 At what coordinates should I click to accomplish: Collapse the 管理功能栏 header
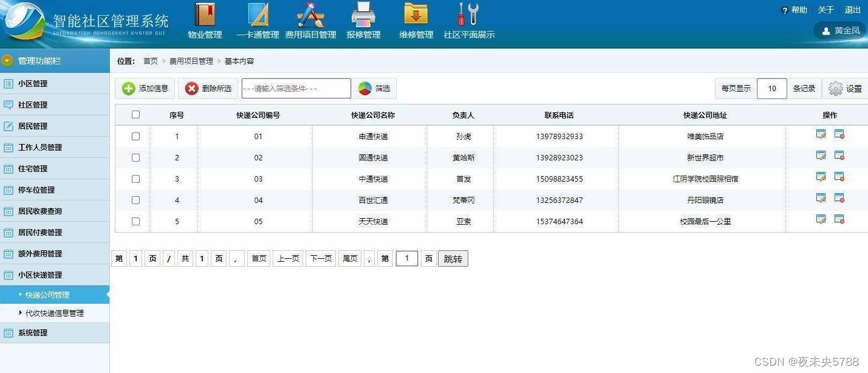click(x=55, y=61)
